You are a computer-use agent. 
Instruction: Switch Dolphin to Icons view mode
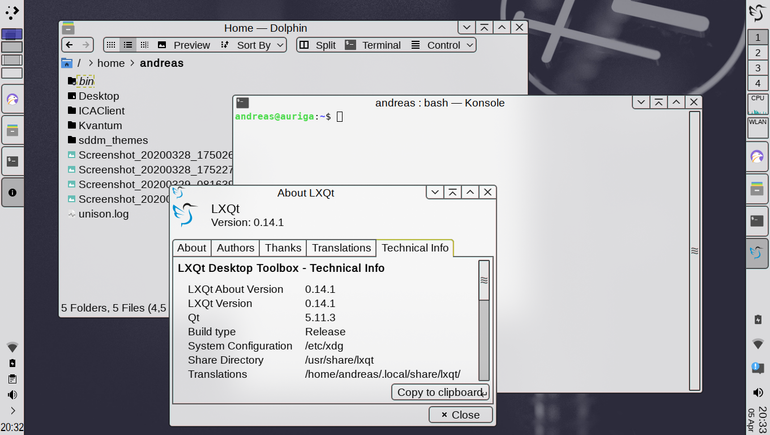pos(111,45)
